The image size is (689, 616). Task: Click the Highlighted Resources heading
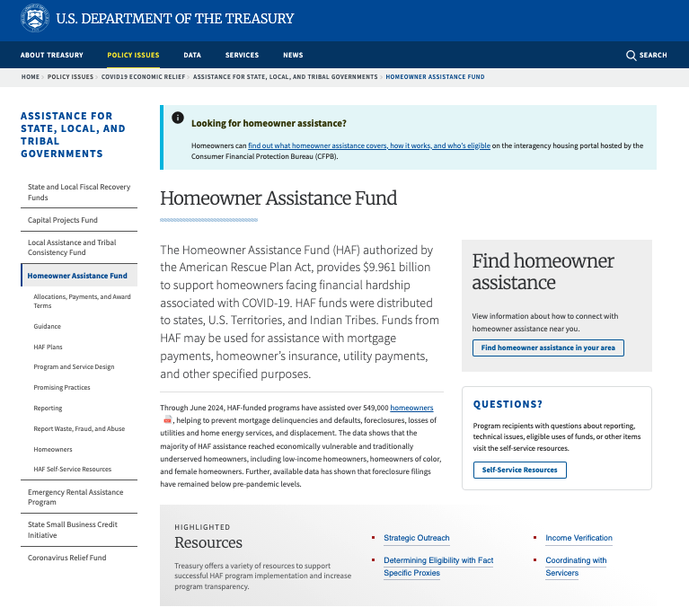pyautogui.click(x=208, y=536)
